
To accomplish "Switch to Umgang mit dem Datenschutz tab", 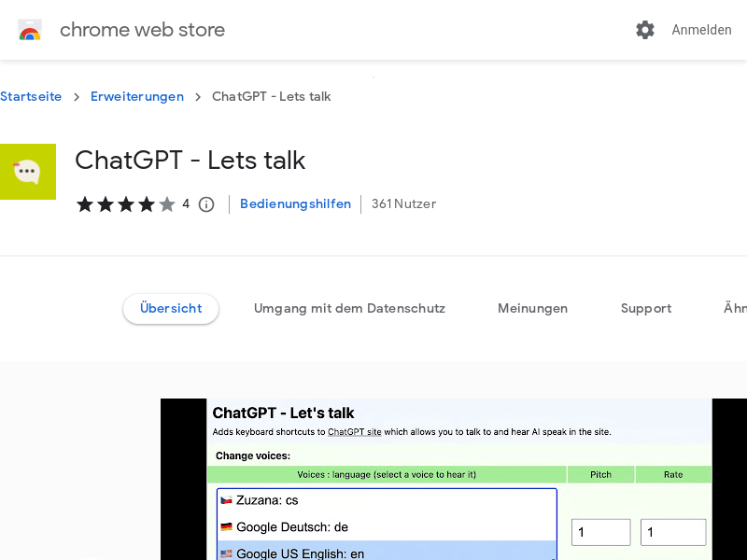I will pyautogui.click(x=349, y=309).
